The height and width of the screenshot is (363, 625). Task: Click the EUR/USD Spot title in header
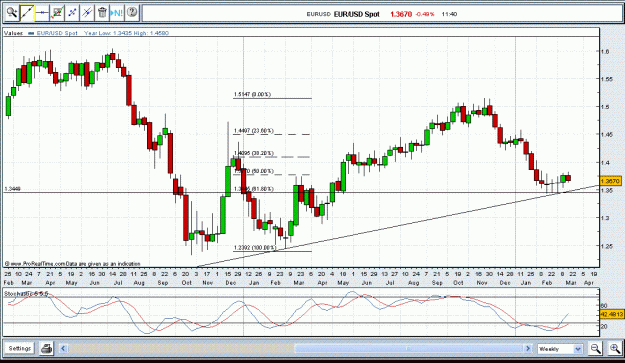click(x=356, y=14)
